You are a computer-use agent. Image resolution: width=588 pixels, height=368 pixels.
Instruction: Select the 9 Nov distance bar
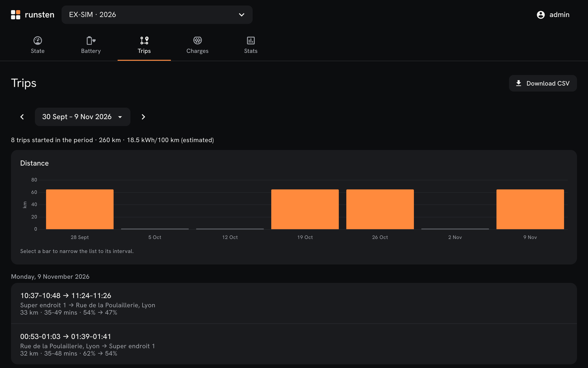(530, 209)
